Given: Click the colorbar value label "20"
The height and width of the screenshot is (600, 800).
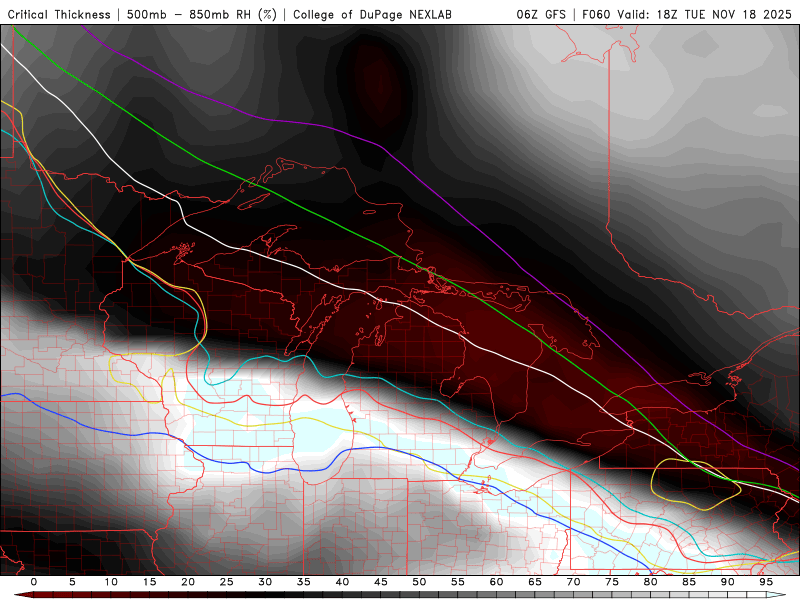Looking at the screenshot, I should tap(188, 582).
